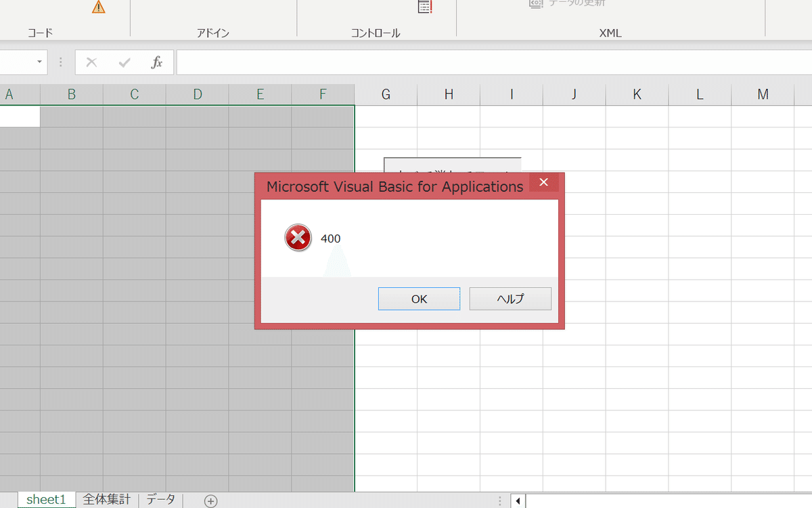This screenshot has height=508, width=812.
Task: Select column A header
Action: [9, 95]
